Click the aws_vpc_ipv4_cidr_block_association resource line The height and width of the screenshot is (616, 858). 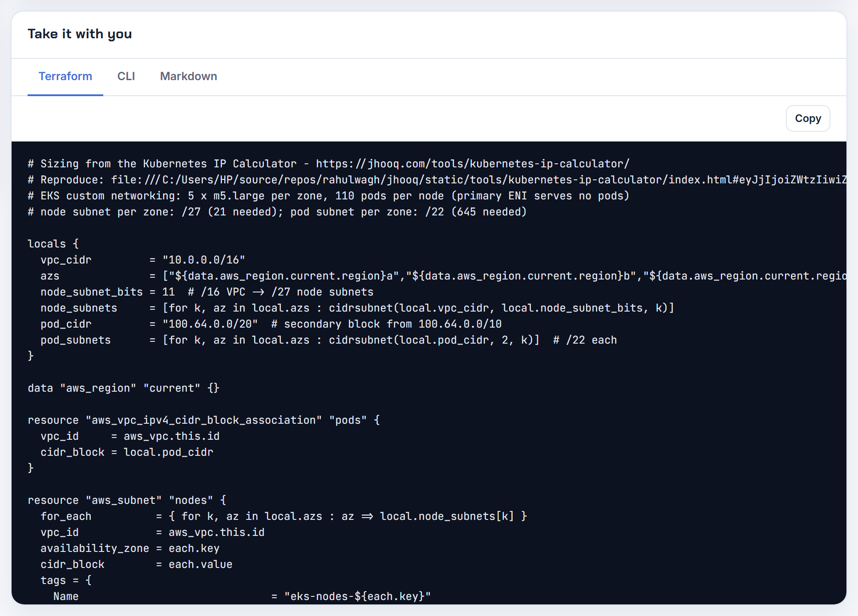click(x=204, y=420)
